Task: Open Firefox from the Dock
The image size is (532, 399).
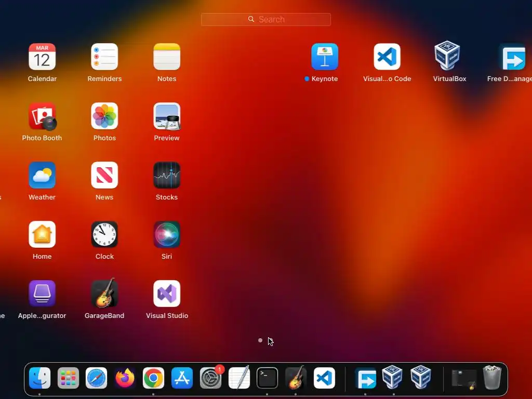Action: click(x=125, y=378)
